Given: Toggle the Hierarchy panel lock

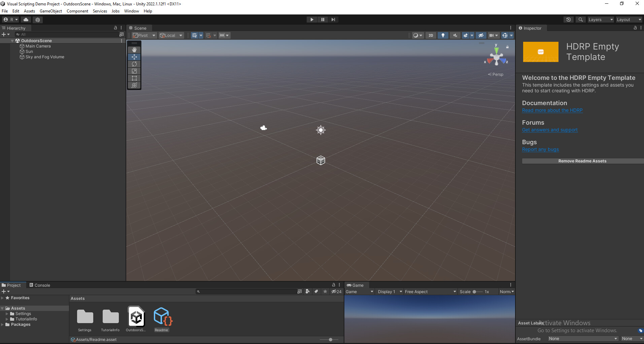Looking at the screenshot, I should (115, 28).
